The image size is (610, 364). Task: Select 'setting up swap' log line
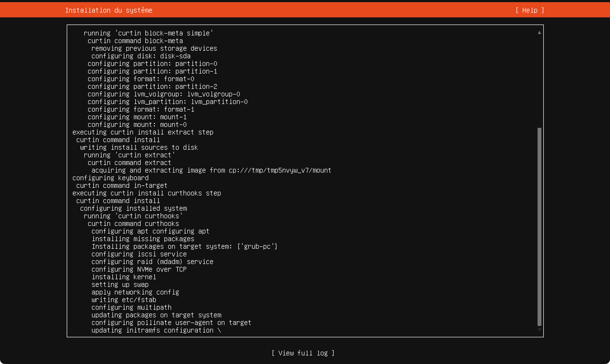(120, 284)
